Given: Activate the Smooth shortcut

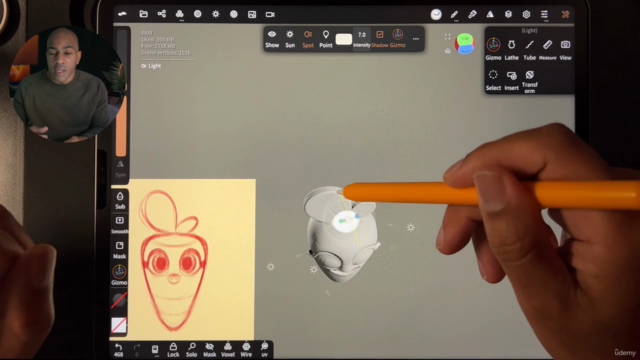Looking at the screenshot, I should pos(120,225).
